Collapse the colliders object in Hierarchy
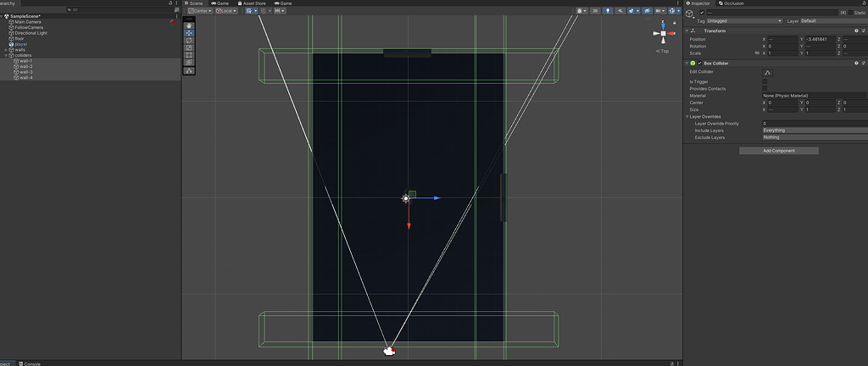The height and width of the screenshot is (366, 868). [x=7, y=55]
